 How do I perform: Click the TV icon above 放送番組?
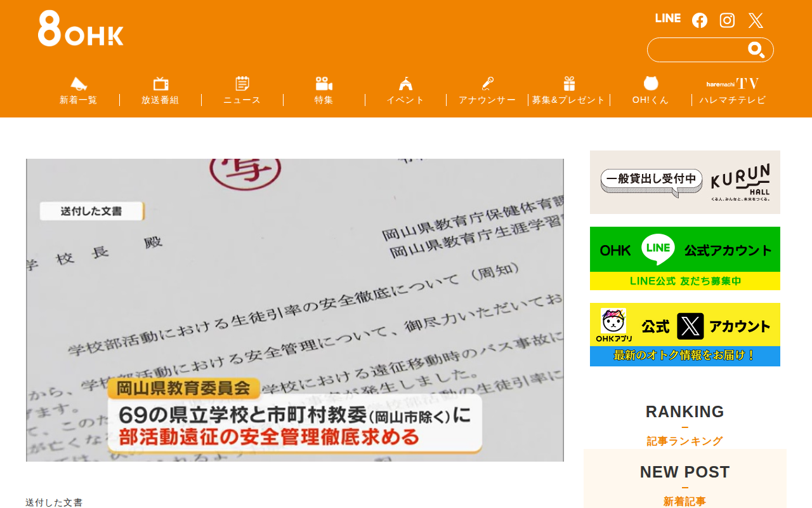coord(160,83)
